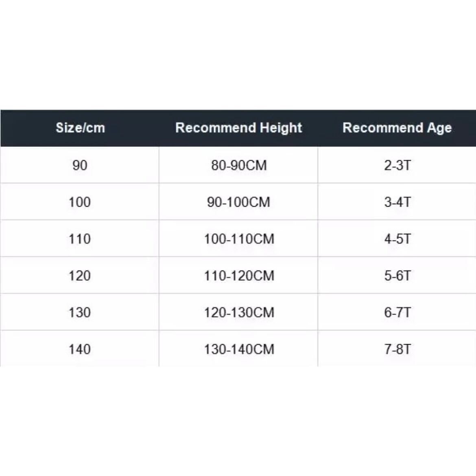Image resolution: width=476 pixels, height=476 pixels.
Task: Click the Size/cm column header
Action: tap(80, 128)
